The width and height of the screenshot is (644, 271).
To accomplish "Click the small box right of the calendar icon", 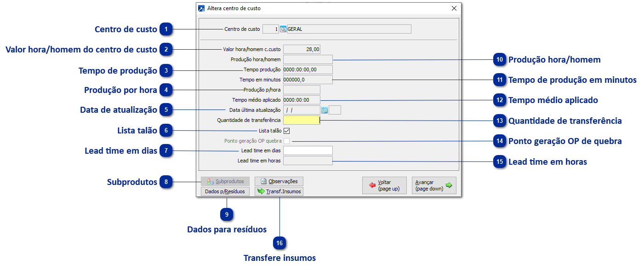I will pos(335,110).
